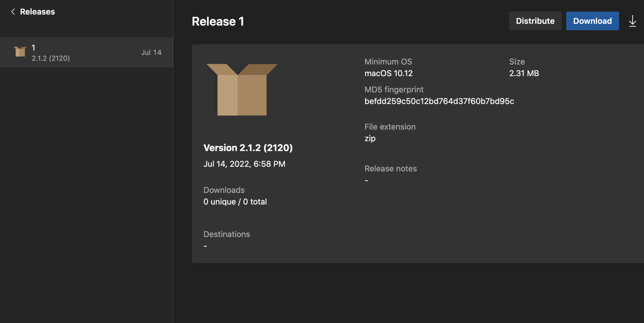
Task: Click the package icon in the release list
Action: [20, 52]
